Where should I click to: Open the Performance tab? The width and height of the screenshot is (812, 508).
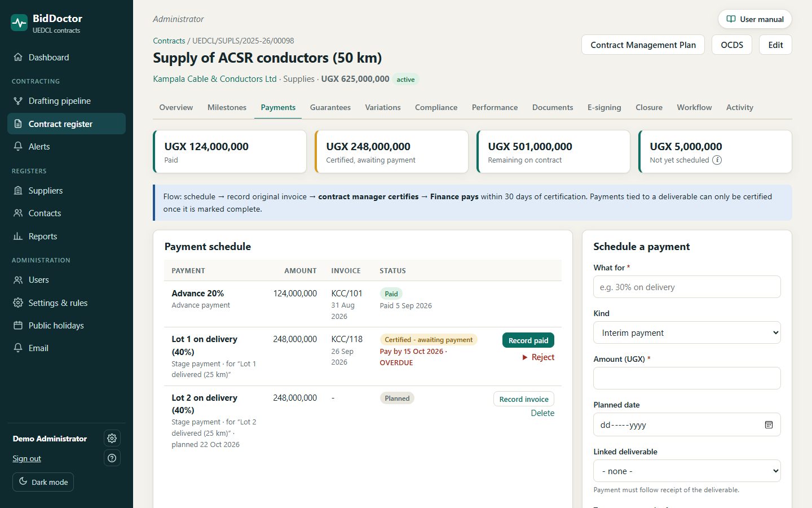[x=495, y=107]
